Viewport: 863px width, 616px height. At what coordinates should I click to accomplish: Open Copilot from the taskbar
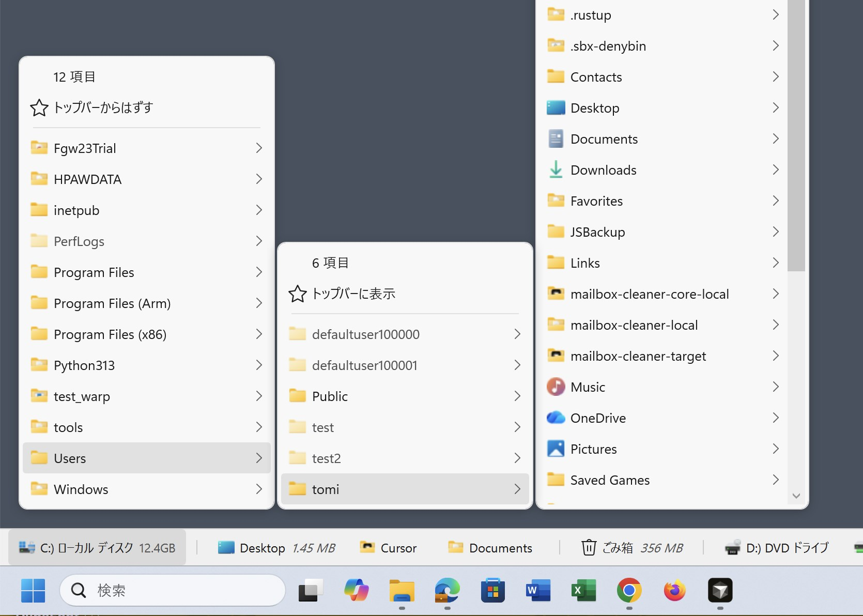click(357, 590)
